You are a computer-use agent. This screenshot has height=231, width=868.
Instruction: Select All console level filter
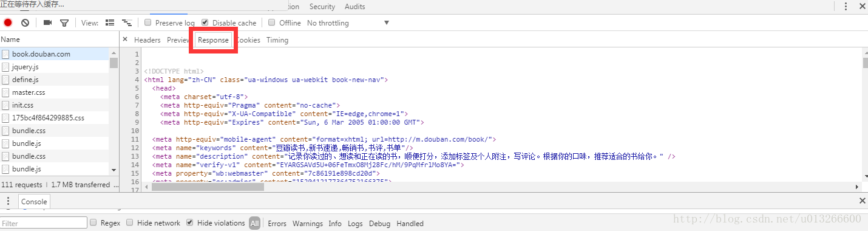coord(254,223)
